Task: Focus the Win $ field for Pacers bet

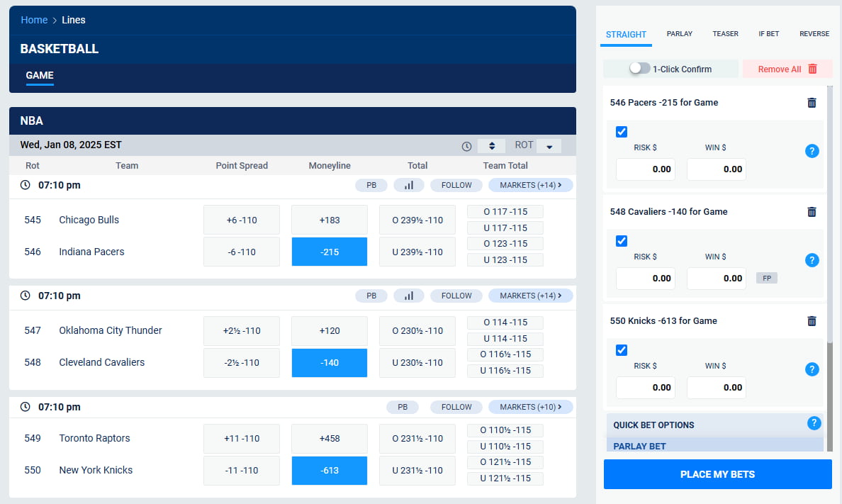Action: click(x=717, y=169)
